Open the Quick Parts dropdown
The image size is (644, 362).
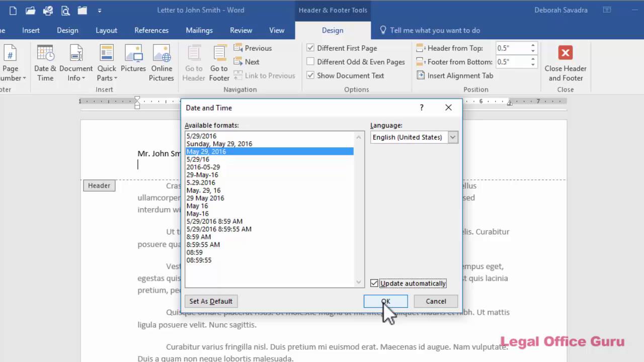[x=107, y=63]
